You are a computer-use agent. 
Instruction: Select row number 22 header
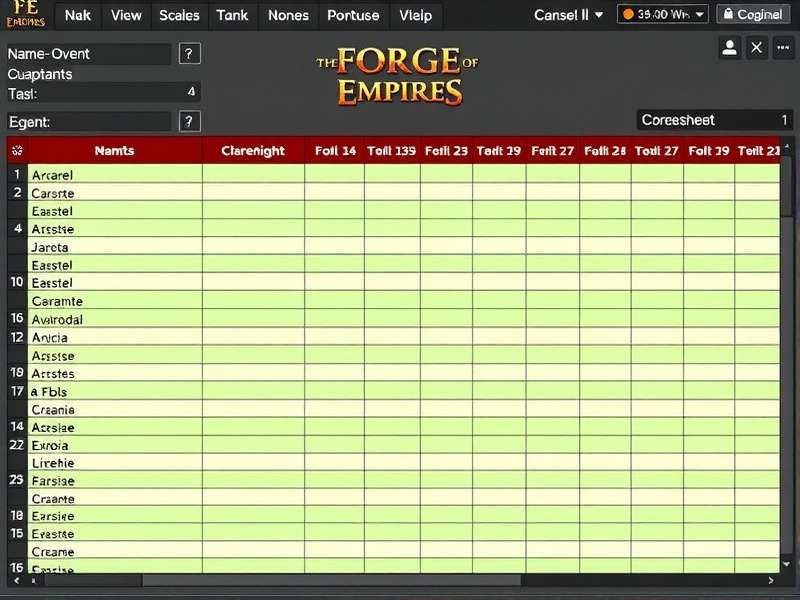pyautogui.click(x=17, y=445)
